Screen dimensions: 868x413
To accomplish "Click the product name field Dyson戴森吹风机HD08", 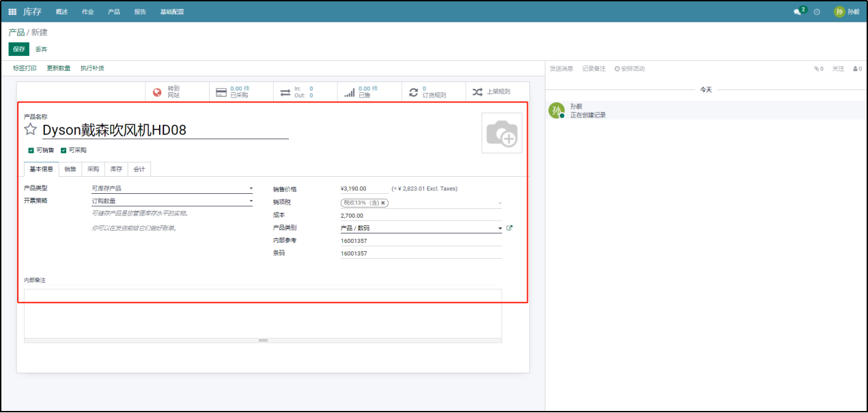I will tap(165, 130).
